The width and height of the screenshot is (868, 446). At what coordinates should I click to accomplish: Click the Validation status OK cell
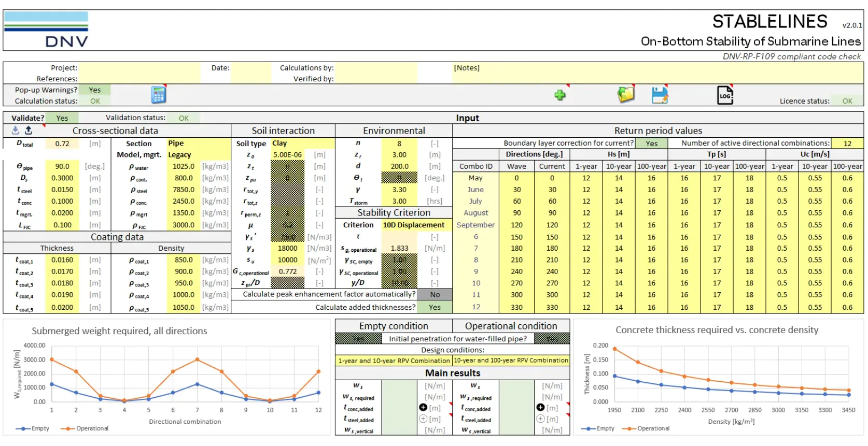[x=184, y=118]
